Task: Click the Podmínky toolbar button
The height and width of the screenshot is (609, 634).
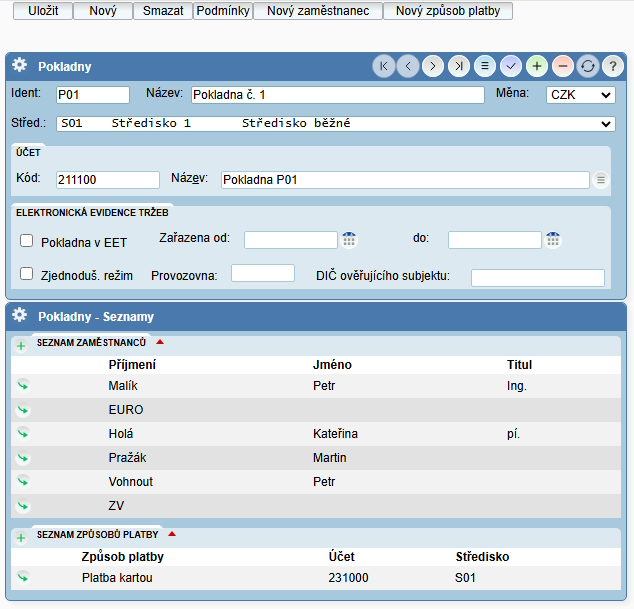Action: click(222, 11)
